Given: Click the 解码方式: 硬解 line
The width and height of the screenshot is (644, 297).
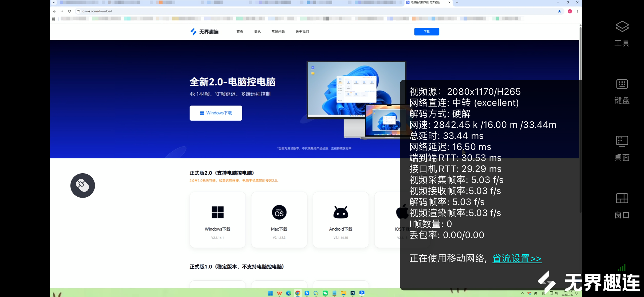Looking at the screenshot, I should point(440,114).
